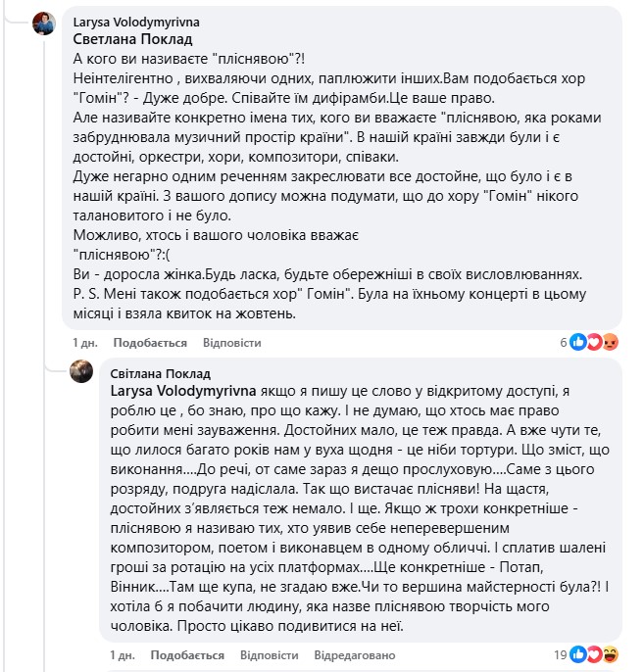The image size is (644, 672).
Task: Click Світлана Поклад's avatar on the reply
Action: click(x=81, y=371)
